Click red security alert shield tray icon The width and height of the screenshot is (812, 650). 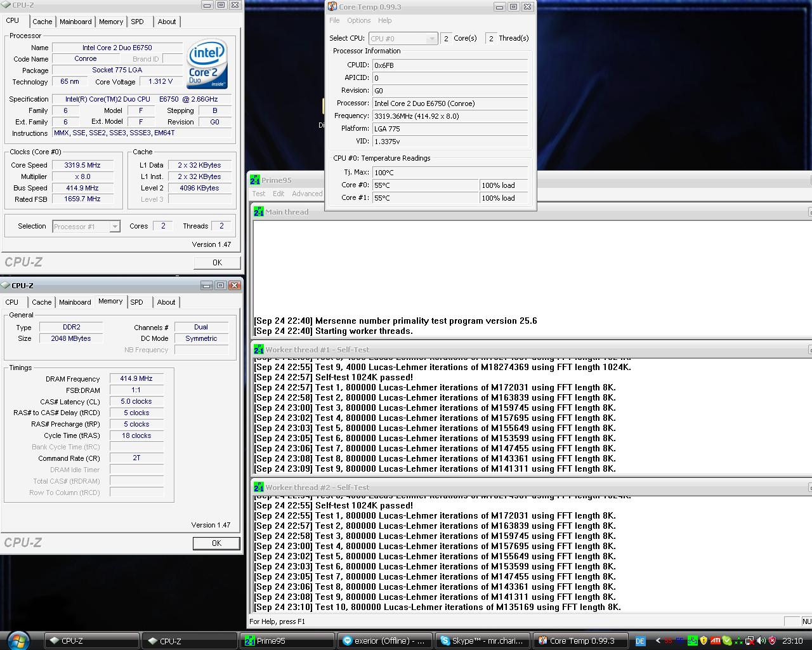point(772,641)
